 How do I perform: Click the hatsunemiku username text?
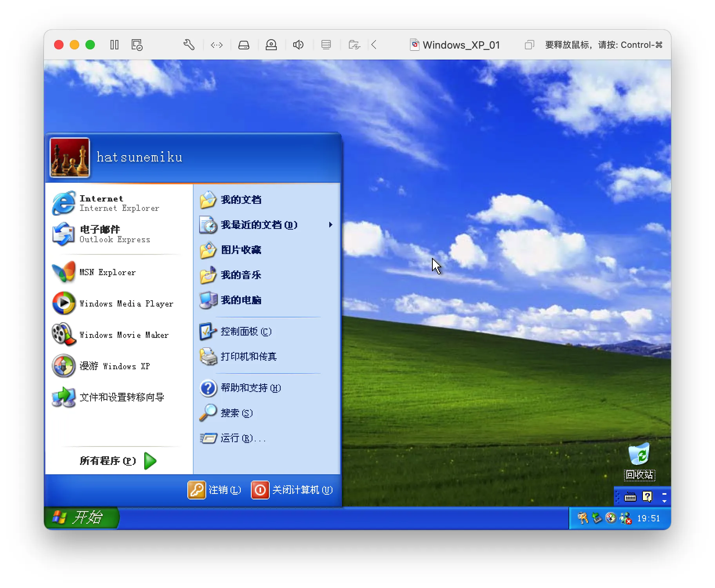tap(140, 157)
